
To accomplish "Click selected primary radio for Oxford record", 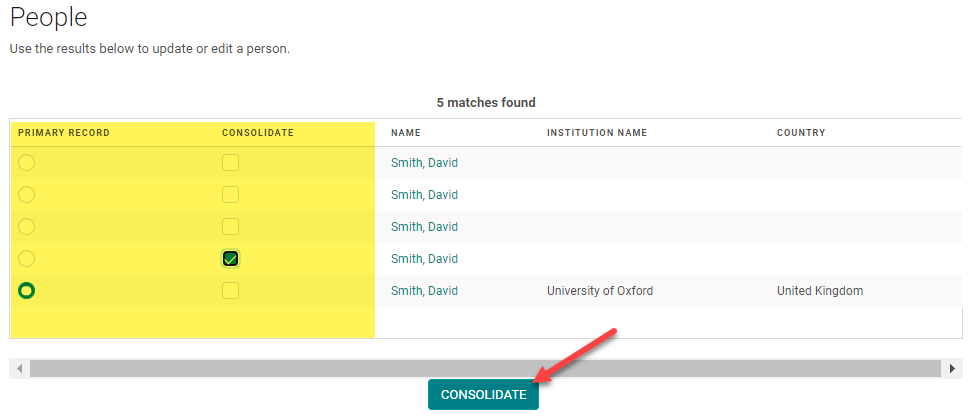I will click(x=26, y=291).
